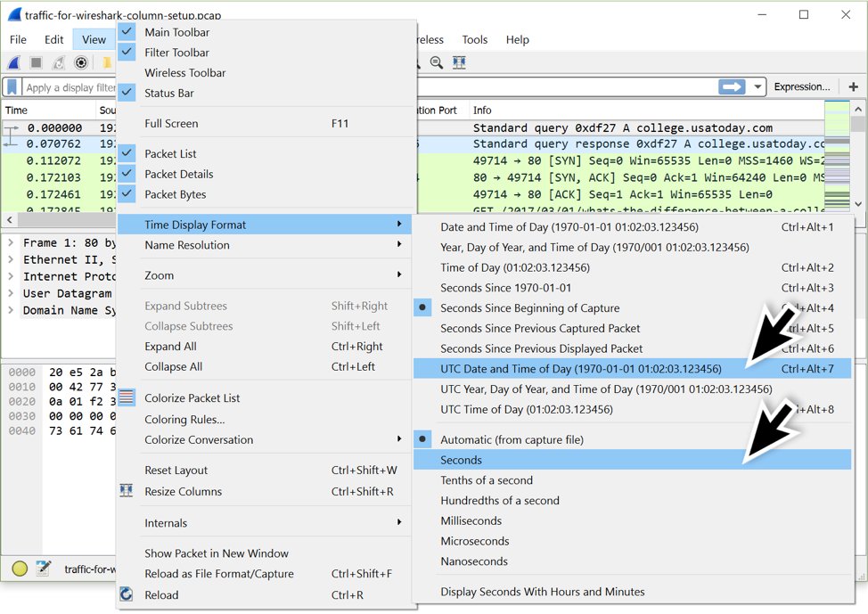Toggle the Packet Bytes checkmark
The width and height of the screenshot is (868, 614).
[x=127, y=193]
